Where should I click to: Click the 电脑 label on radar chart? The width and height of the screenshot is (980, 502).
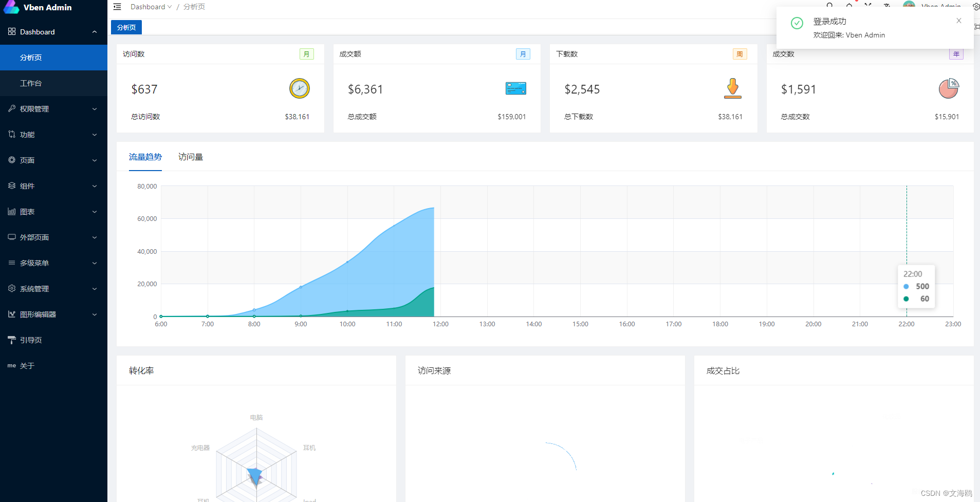click(x=256, y=417)
